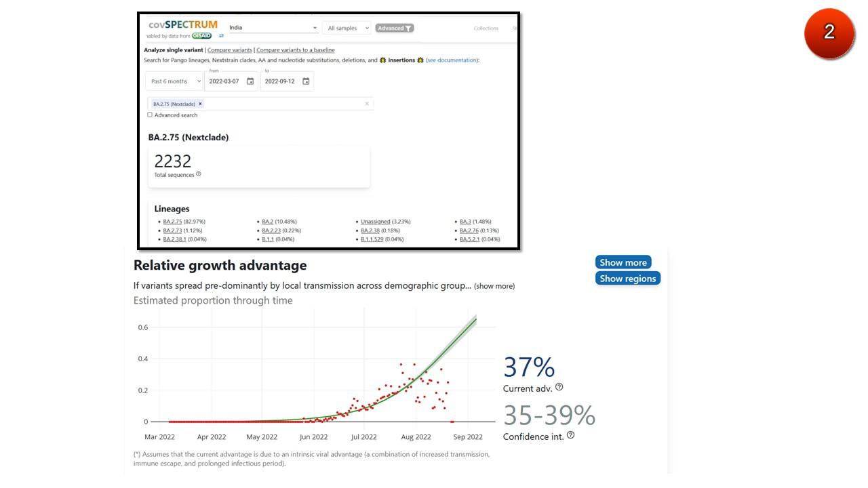Open the 'to' date calendar picker
The width and height of the screenshot is (868, 488).
click(306, 81)
